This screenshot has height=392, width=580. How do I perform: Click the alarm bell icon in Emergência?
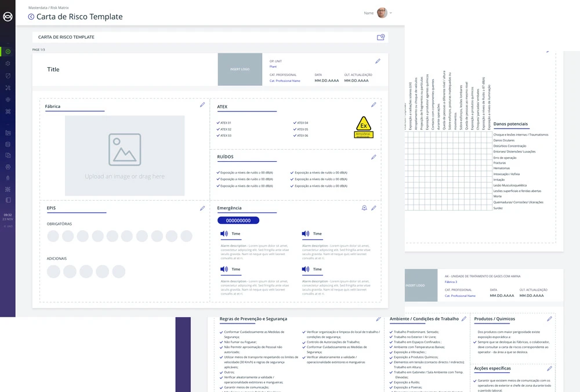click(364, 208)
